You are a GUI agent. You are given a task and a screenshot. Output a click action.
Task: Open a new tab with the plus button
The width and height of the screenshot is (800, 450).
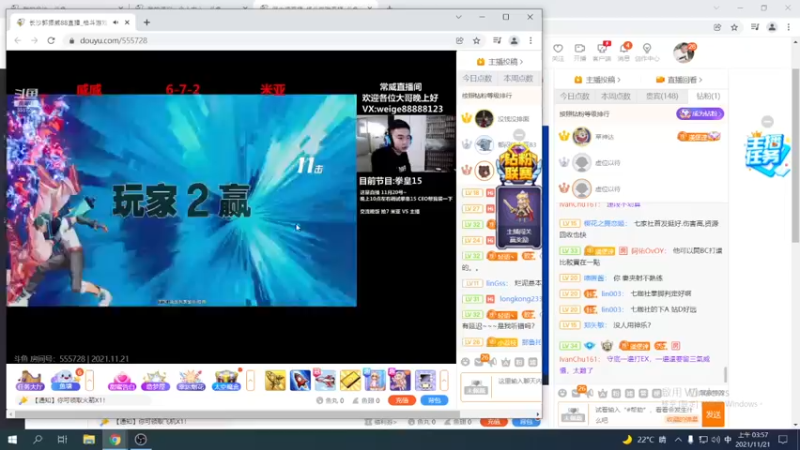coord(147,22)
